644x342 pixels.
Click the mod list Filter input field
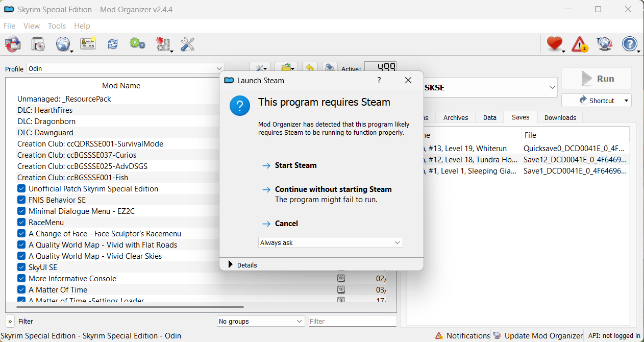[352, 321]
